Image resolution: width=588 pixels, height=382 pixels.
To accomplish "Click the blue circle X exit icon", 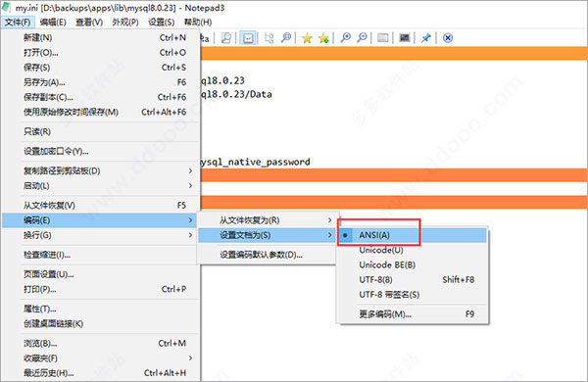I will click(448, 38).
